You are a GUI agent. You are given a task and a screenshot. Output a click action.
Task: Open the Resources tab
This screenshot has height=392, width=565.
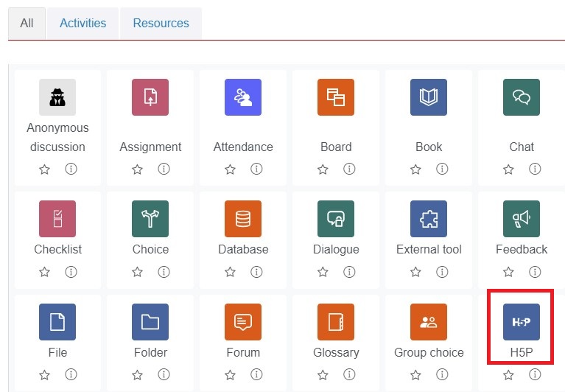tap(161, 24)
